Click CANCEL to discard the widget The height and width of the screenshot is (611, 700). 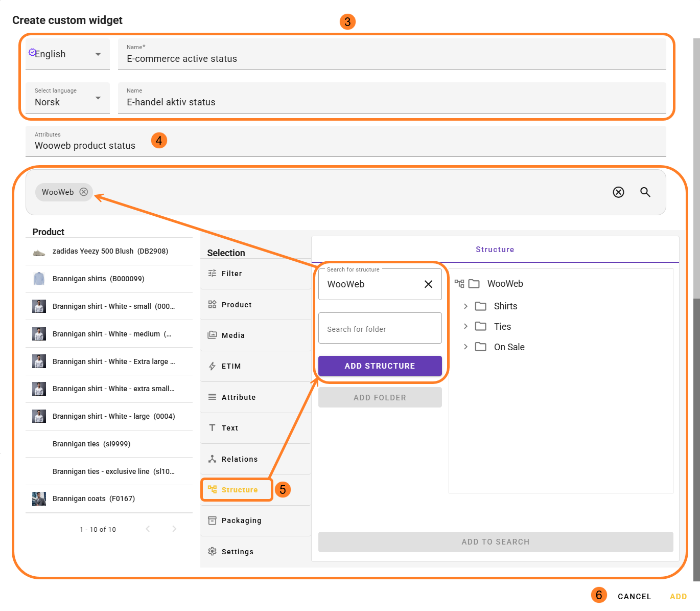coord(634,596)
